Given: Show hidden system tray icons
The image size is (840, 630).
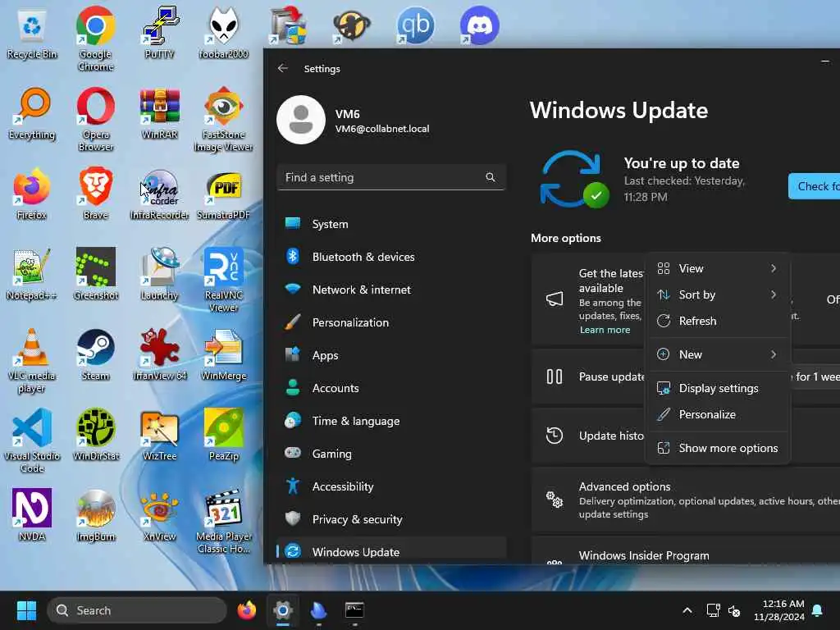Looking at the screenshot, I should tap(687, 610).
